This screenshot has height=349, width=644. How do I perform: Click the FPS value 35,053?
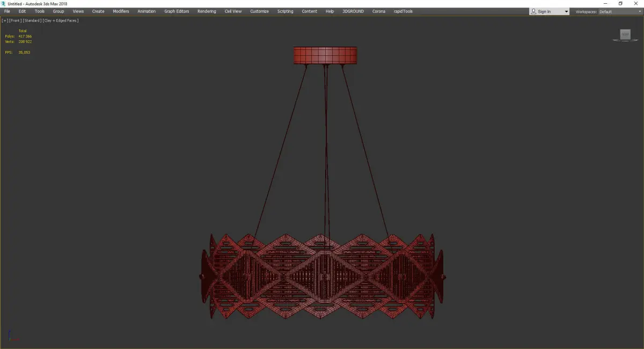coord(24,53)
